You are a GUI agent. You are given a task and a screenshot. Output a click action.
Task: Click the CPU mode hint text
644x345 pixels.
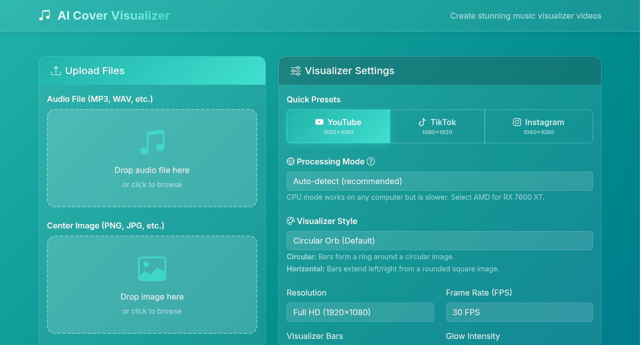415,197
